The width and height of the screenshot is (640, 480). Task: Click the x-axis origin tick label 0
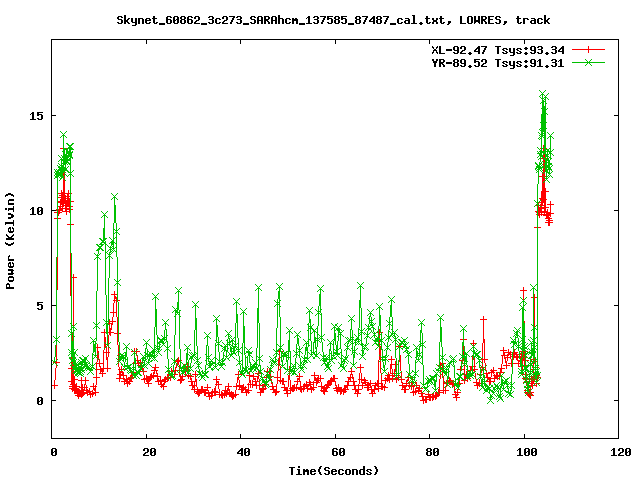(54, 452)
